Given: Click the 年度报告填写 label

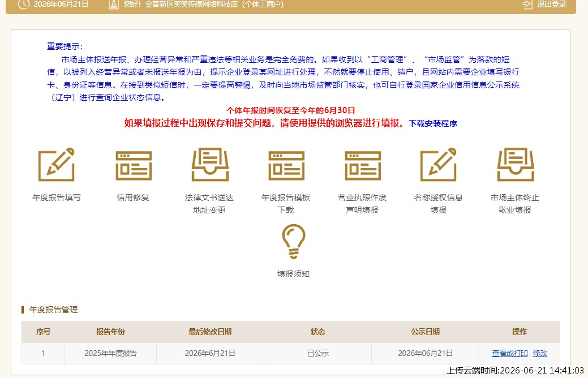Looking at the screenshot, I should 56,197.
